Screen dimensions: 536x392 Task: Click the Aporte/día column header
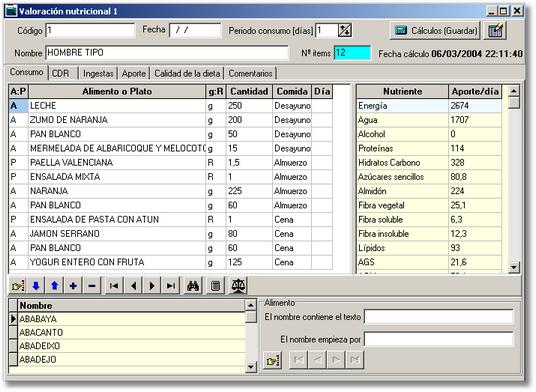475,92
